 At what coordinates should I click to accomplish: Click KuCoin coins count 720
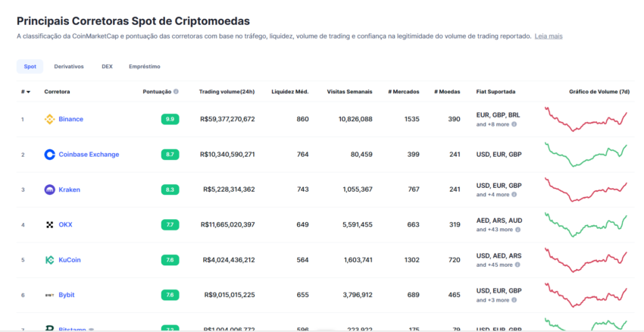(x=455, y=260)
